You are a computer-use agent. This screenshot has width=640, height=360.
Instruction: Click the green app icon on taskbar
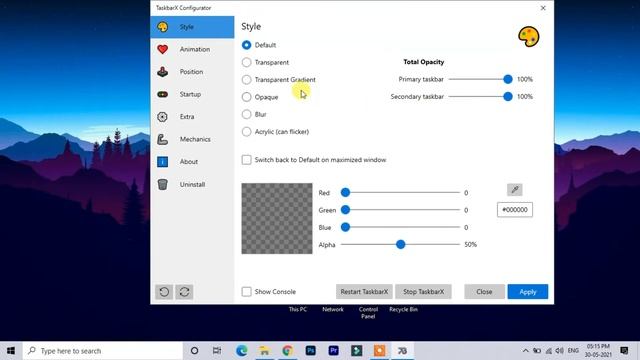[x=356, y=351]
